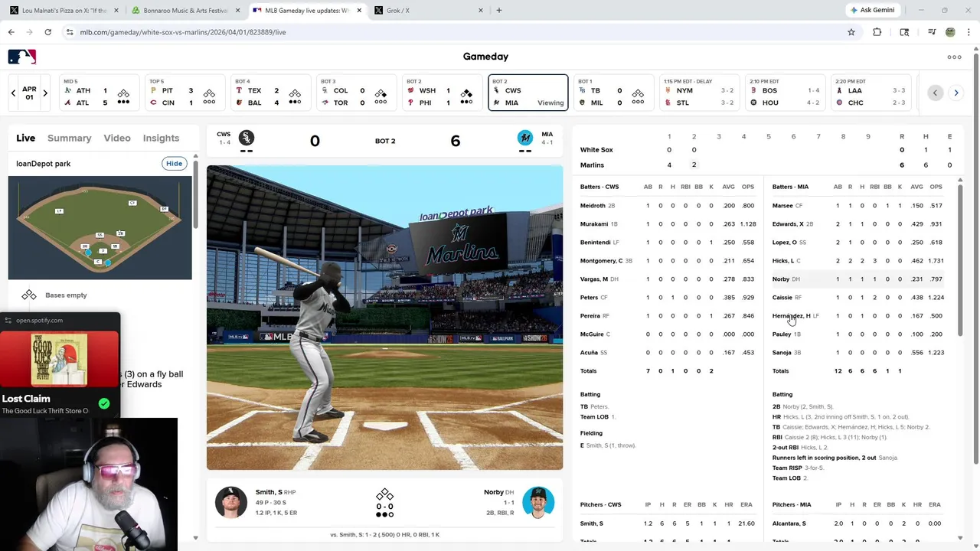Screen dimensions: 980x551
Task: Open Sanoja player link
Action: (x=782, y=353)
